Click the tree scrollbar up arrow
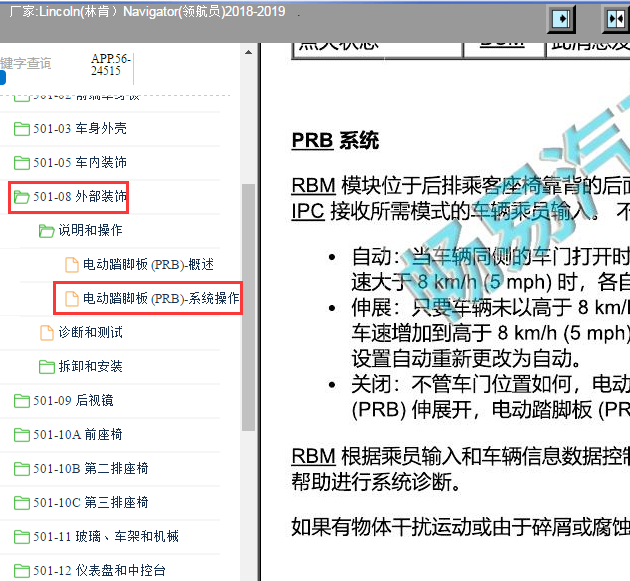630x581 pixels. 248,52
